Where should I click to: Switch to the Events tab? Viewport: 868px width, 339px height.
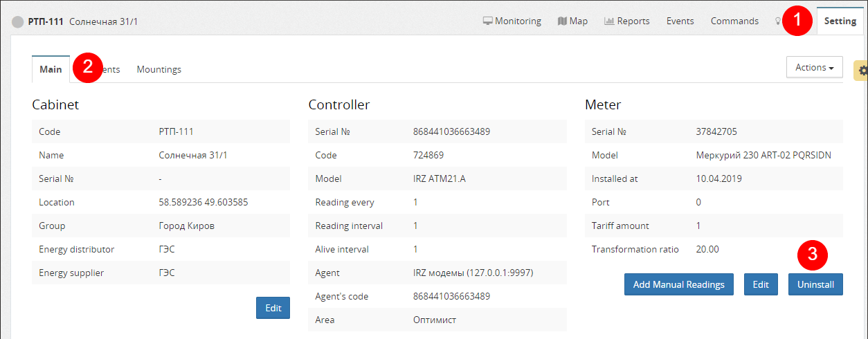tap(680, 21)
